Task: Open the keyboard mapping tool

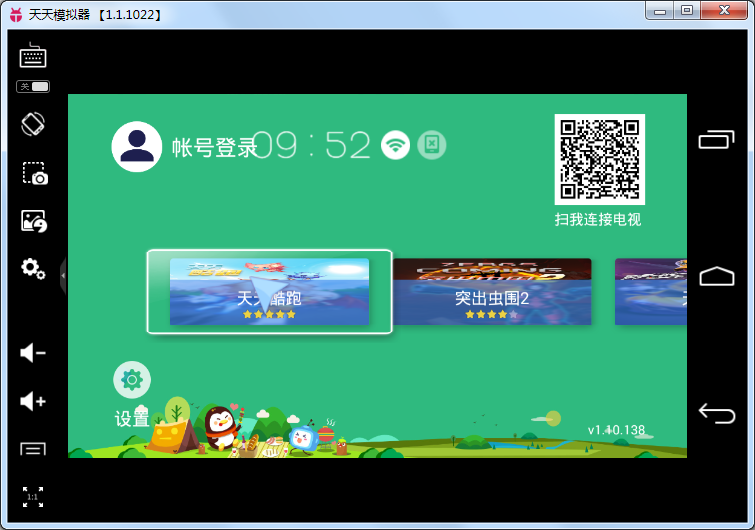Action: click(33, 55)
